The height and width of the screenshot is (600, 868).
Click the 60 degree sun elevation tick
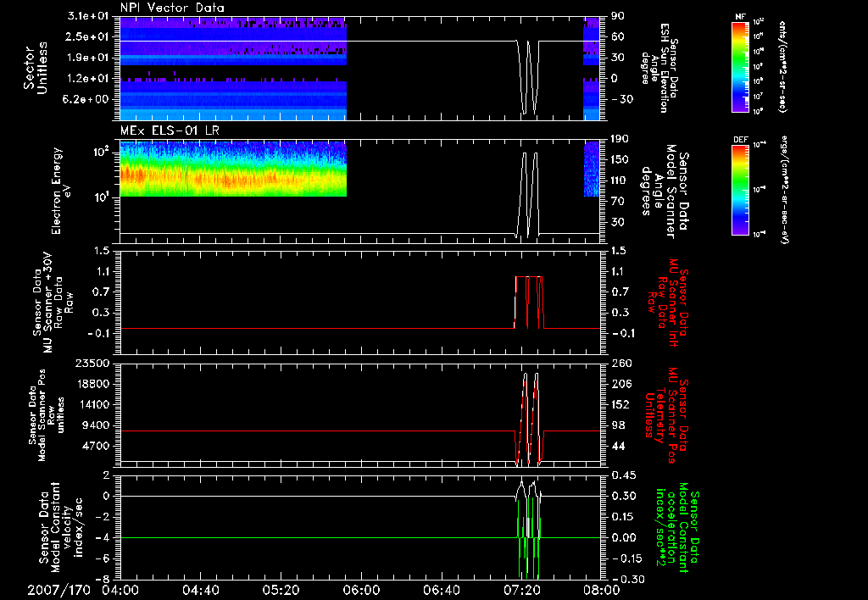pos(618,36)
